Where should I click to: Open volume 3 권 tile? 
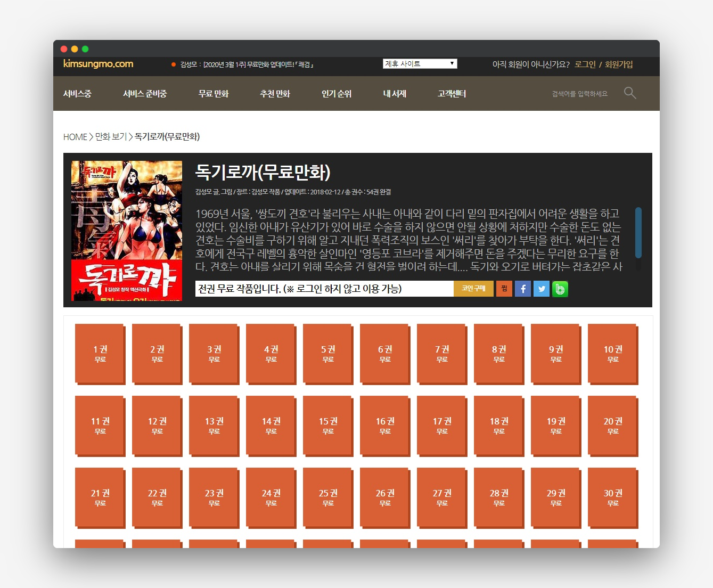[x=214, y=354]
